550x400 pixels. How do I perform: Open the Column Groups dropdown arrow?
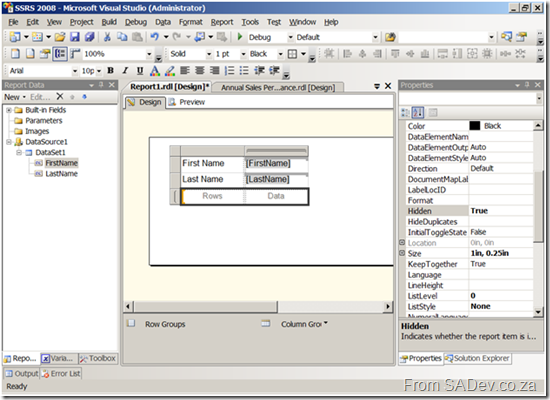326,323
